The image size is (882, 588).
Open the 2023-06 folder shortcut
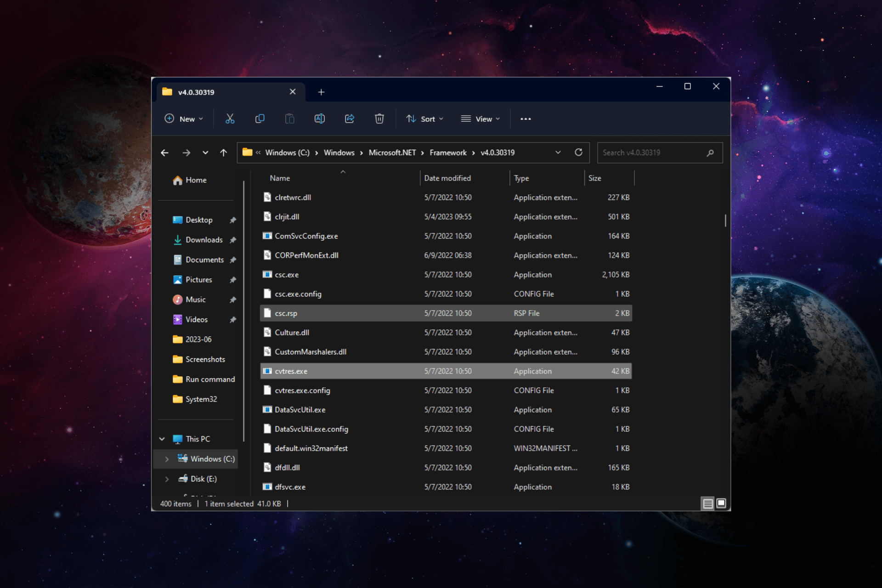[192, 339]
